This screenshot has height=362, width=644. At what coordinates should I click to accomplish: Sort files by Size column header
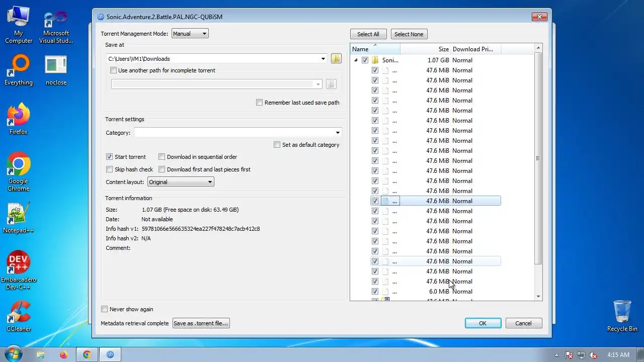tap(426, 49)
